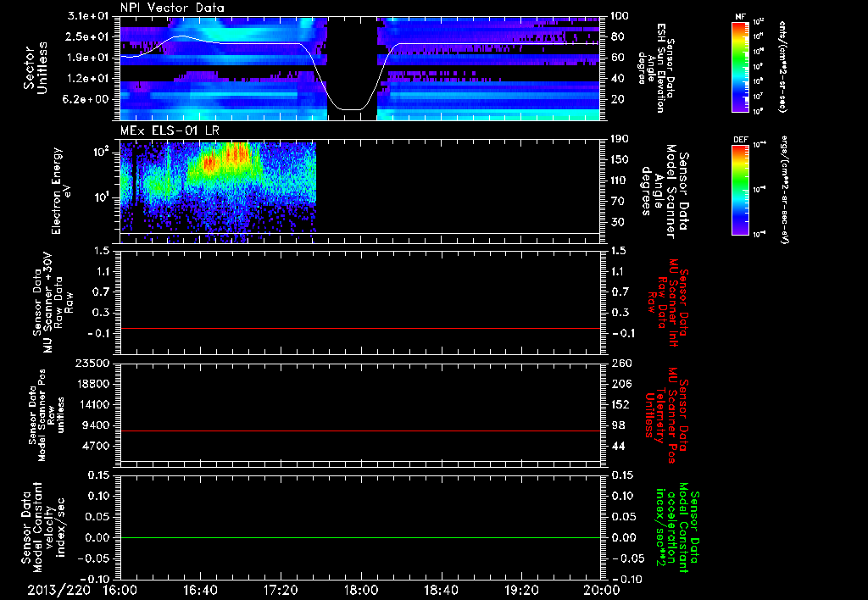Click the 18:00 time tick label

(361, 590)
